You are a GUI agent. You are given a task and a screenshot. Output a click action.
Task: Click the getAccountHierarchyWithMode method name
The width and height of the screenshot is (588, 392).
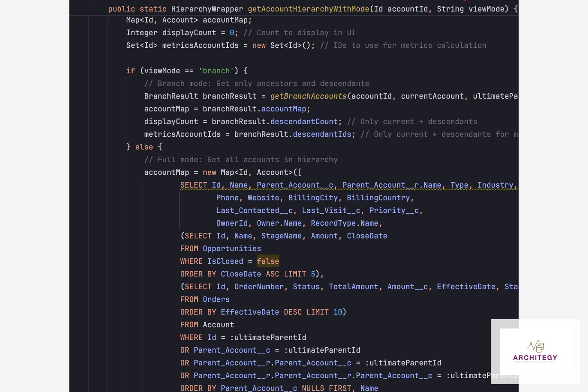[x=308, y=9]
